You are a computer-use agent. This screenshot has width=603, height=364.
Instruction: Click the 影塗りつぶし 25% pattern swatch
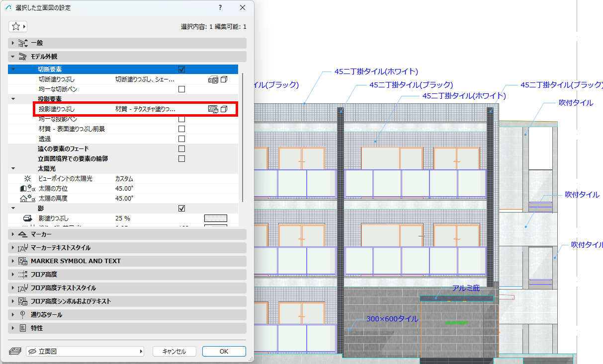click(216, 218)
